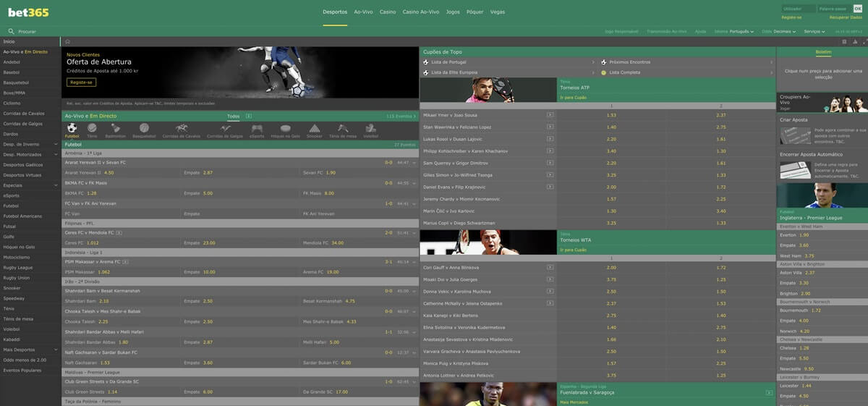Click the stream icon beside Fuenlabrada v Saragoça
The image size is (868, 406).
pos(769,392)
